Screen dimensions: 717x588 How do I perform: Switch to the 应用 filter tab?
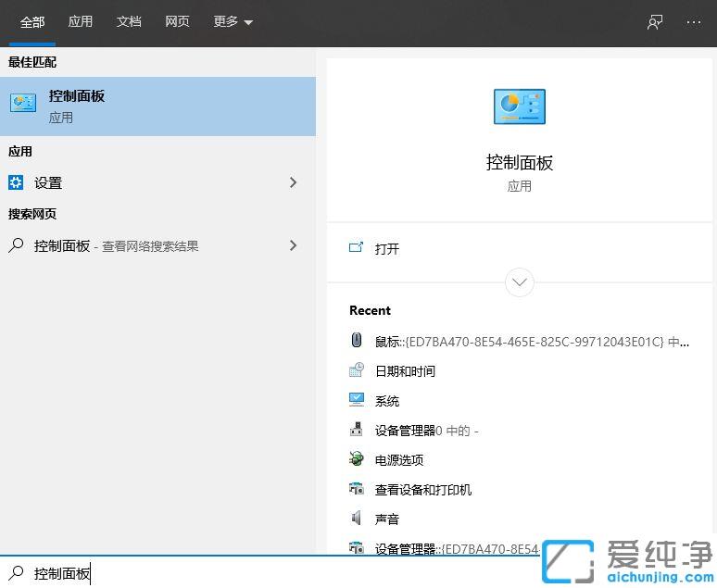point(81,22)
